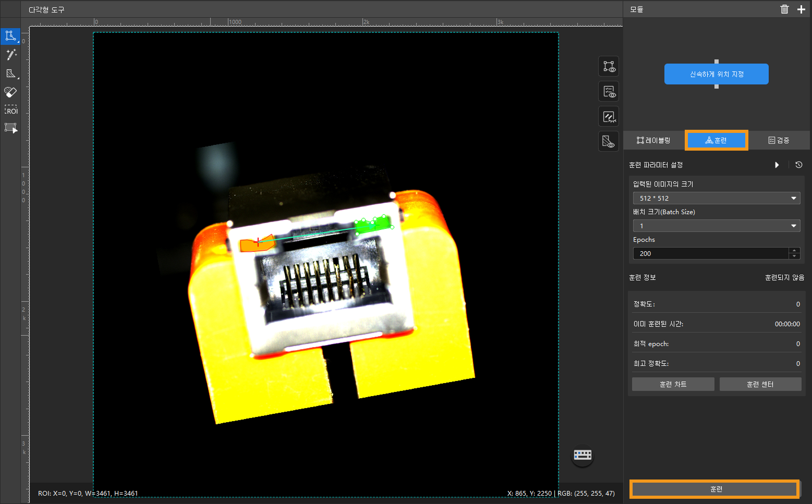Switch to the 레이블링 tab
Screen dimensions: 812x504
653,140
